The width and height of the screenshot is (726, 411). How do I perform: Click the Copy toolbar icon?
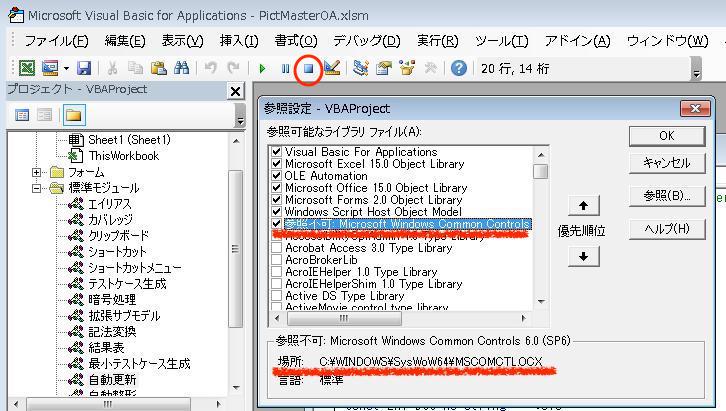(135, 68)
